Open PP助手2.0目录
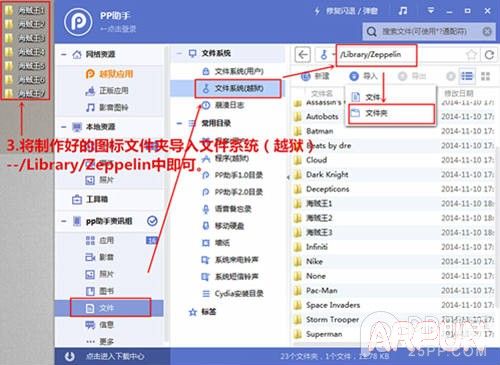Screen dimensions: 500x365 point(233,192)
